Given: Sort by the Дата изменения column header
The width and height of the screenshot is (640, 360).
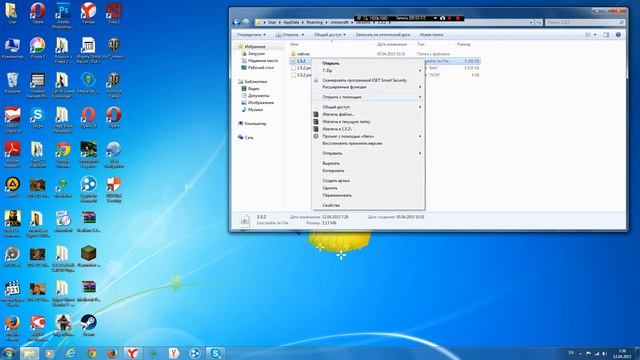Looking at the screenshot, I should tap(391, 44).
